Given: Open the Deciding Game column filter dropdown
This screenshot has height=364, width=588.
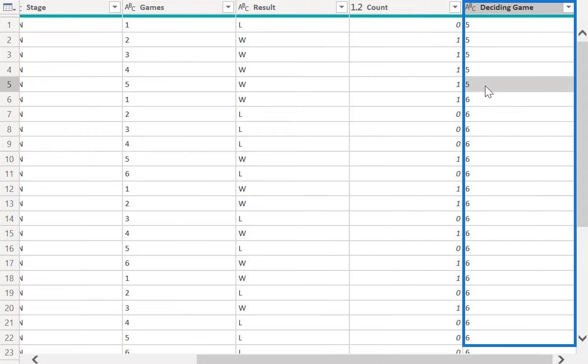Looking at the screenshot, I should 568,8.
